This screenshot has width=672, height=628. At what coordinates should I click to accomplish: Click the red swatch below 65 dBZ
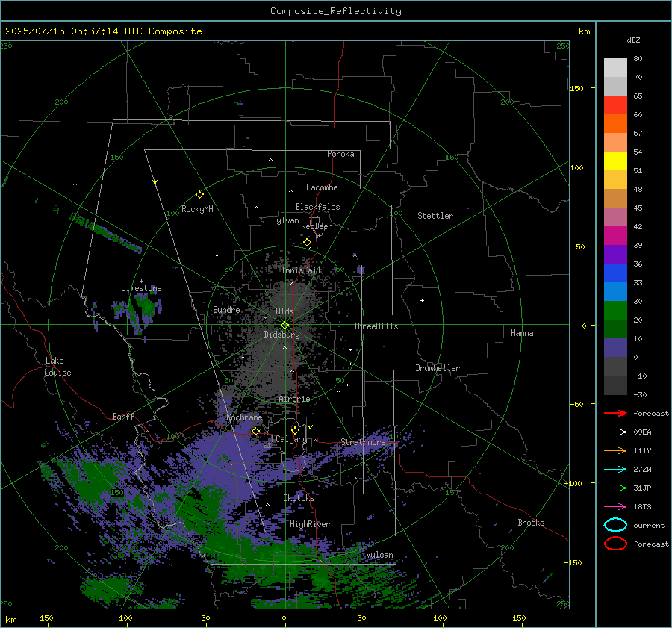[615, 105]
